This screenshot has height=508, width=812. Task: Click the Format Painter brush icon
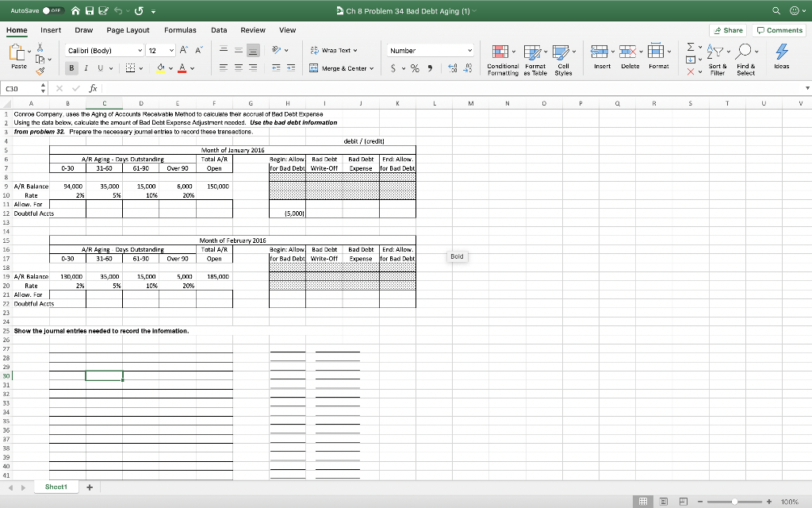[x=40, y=71]
